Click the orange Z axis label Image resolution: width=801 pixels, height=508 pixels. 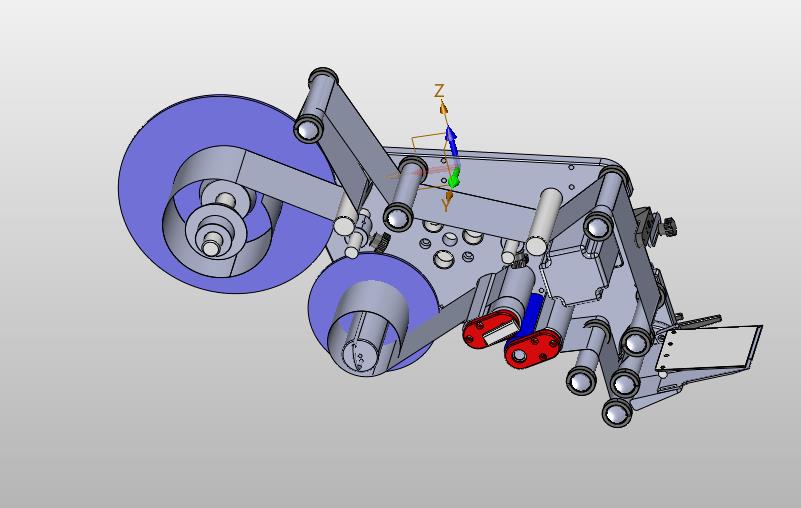(439, 91)
